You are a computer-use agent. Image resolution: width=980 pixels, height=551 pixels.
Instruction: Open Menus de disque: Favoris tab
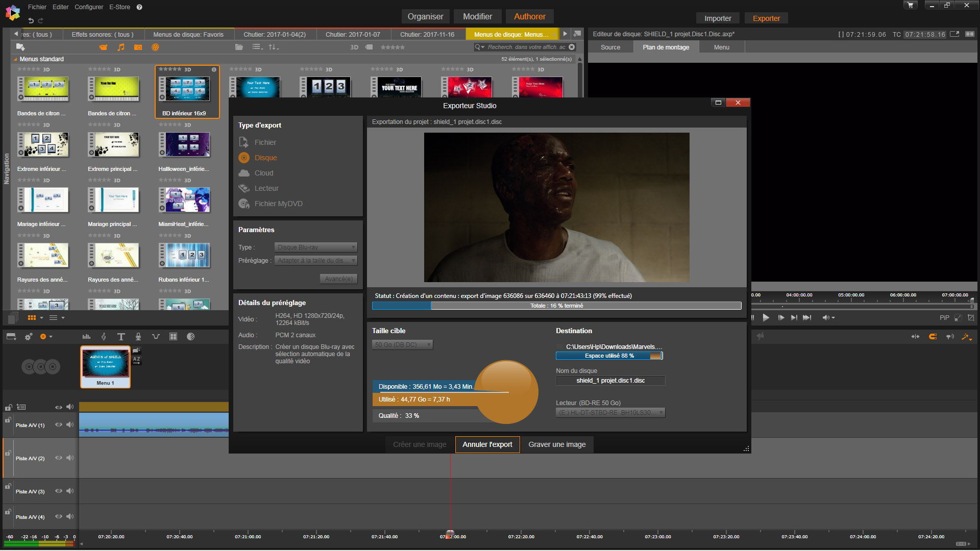click(x=188, y=34)
